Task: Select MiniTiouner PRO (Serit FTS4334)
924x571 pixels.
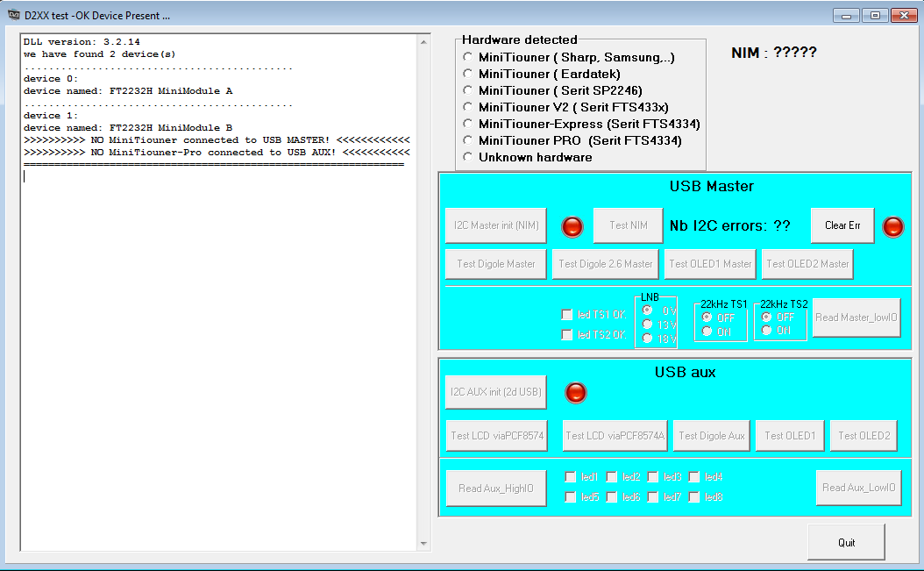Action: 468,140
